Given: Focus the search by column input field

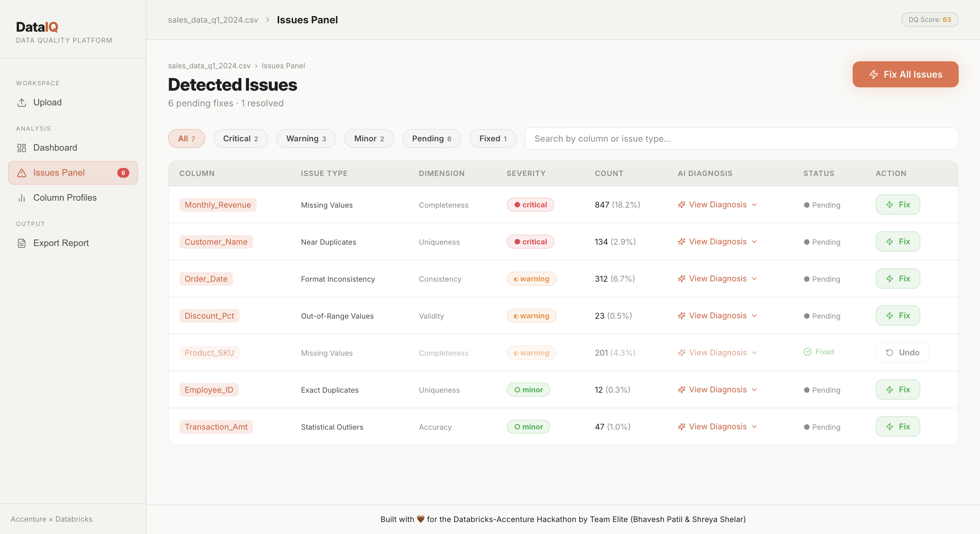Looking at the screenshot, I should [x=741, y=138].
